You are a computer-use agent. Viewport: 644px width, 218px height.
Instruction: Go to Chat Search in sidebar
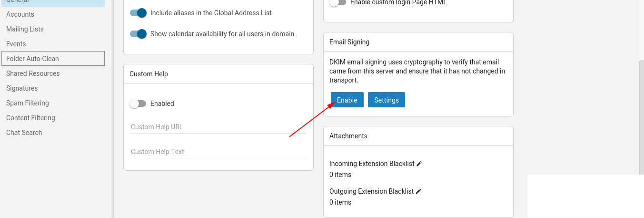coord(24,133)
